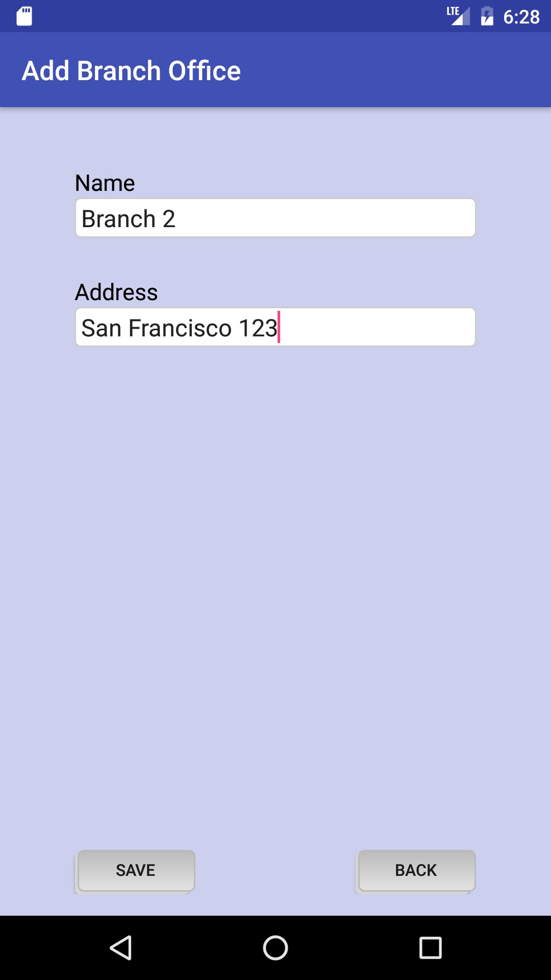Click the SAVE button
The image size is (551, 980).
tap(136, 870)
